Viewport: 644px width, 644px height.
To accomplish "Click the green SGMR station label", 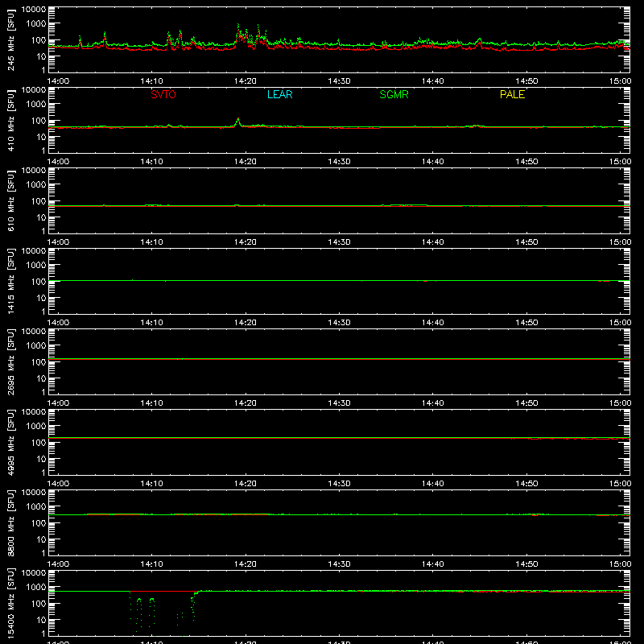I will pyautogui.click(x=394, y=94).
